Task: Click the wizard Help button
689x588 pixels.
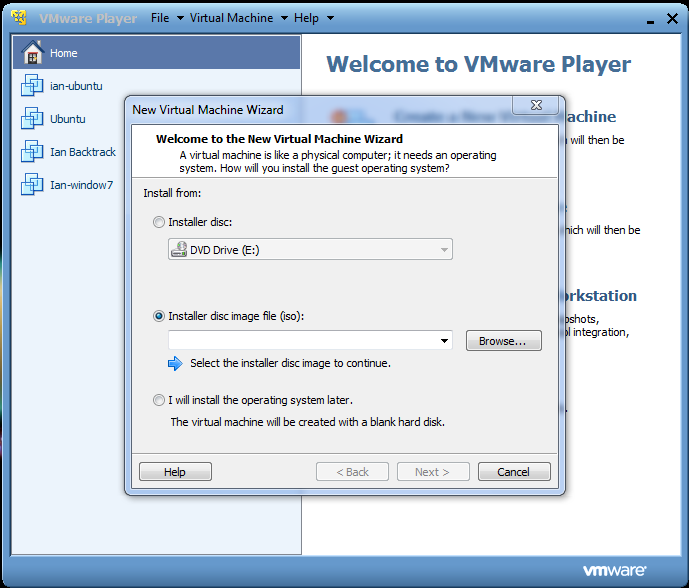Action: (175, 472)
